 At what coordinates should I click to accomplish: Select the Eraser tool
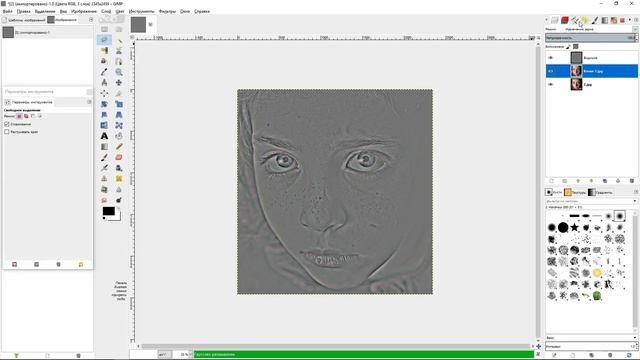(x=119, y=157)
